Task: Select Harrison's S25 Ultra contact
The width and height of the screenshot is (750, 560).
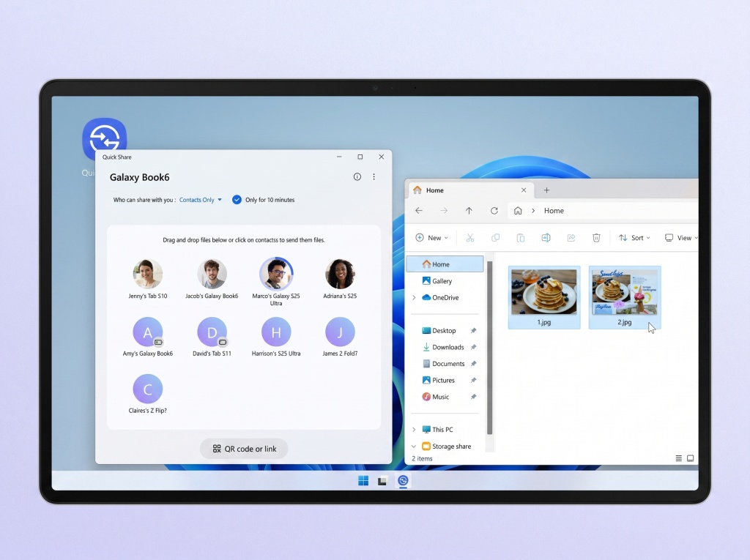Action: click(276, 337)
